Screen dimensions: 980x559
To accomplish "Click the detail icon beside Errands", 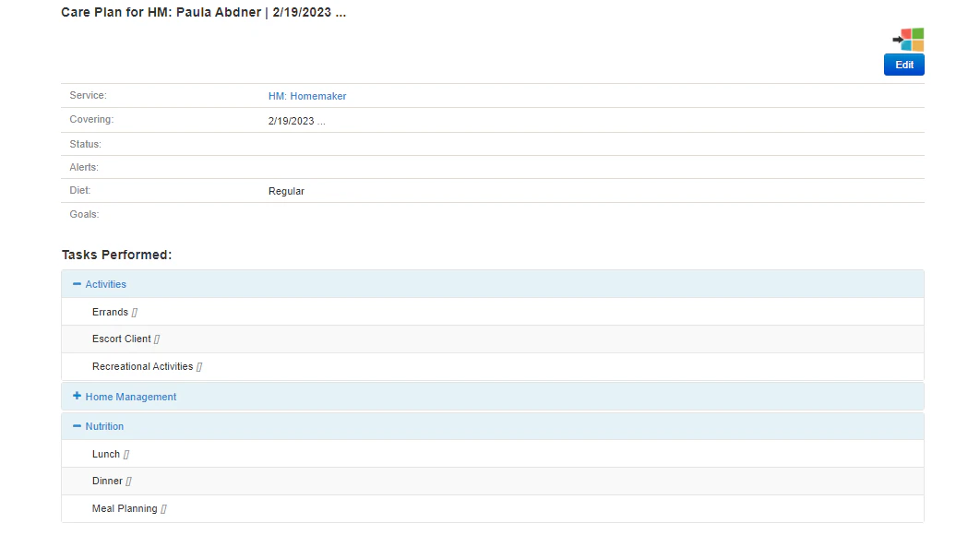I will click(x=135, y=312).
